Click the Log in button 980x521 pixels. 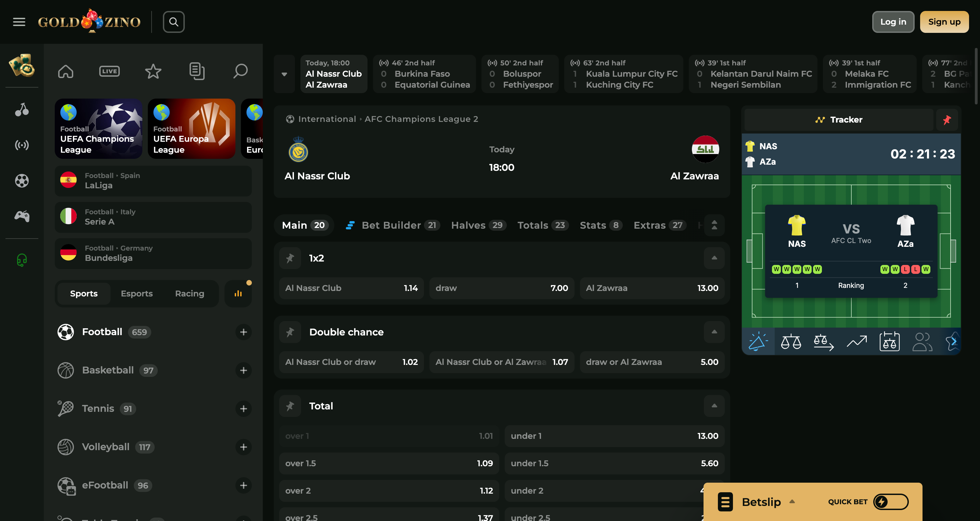(893, 22)
